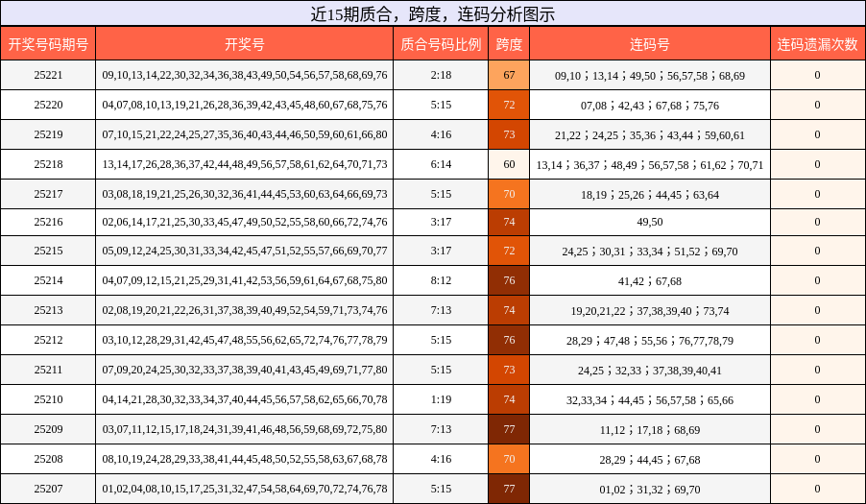Click winning numbers starting 09,10,13,14,22
The height and width of the screenshot is (504, 866).
point(245,75)
